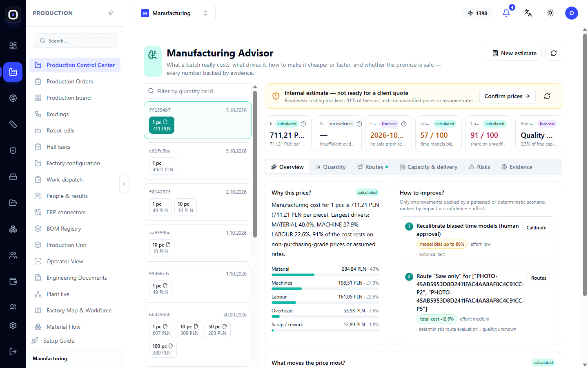
Task: Open the notifications bell
Action: (506, 13)
